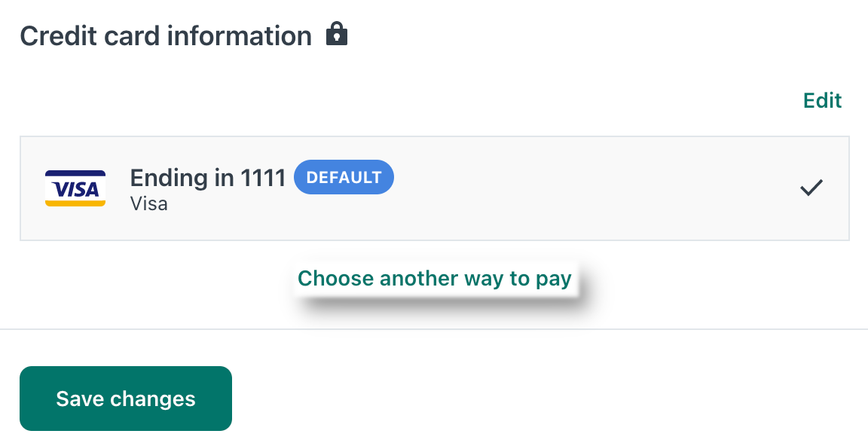The width and height of the screenshot is (868, 446).
Task: Toggle the selected checkmark for Visa card
Action: coord(811,188)
